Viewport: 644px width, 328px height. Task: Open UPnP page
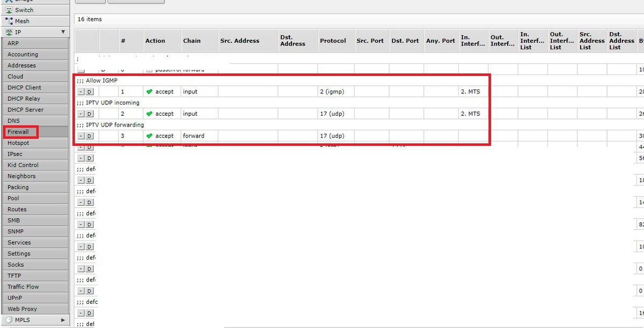35,298
